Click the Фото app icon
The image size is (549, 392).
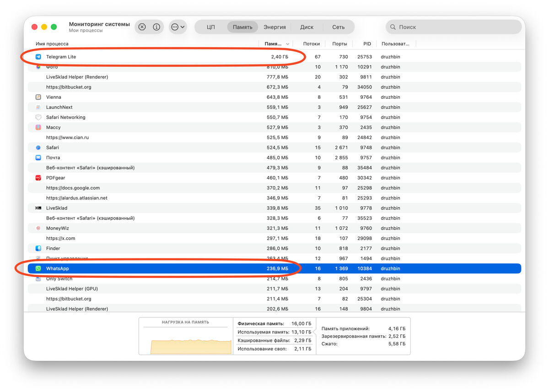pyautogui.click(x=38, y=67)
